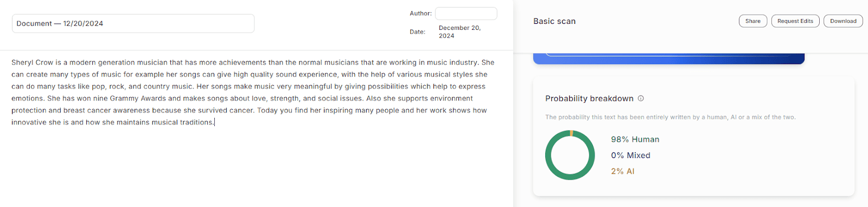This screenshot has height=207, width=868.
Task: Click the probability explanation sentence
Action: point(671,117)
